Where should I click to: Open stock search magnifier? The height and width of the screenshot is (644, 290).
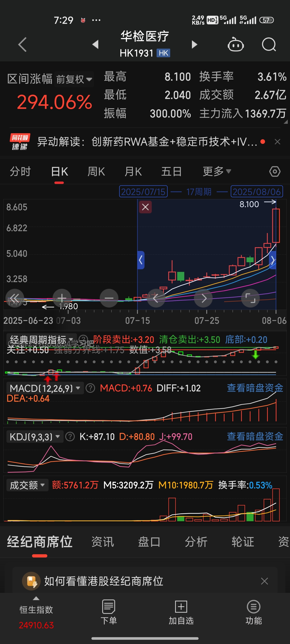(269, 44)
